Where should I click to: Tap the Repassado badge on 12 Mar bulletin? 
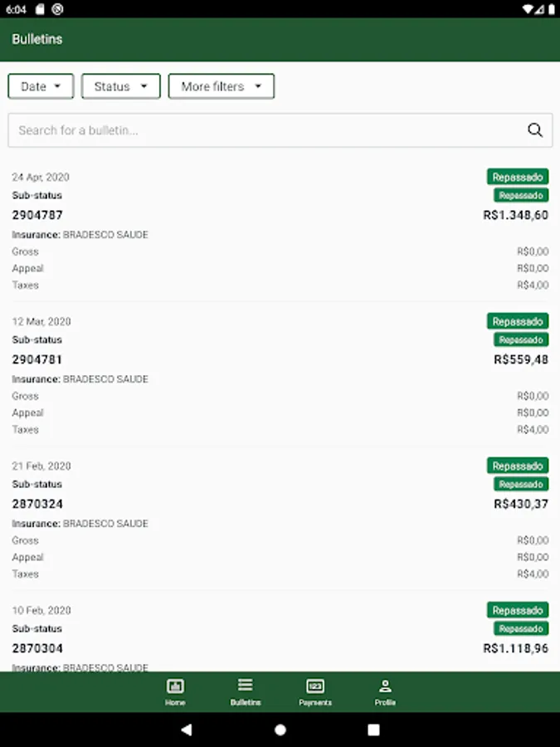(x=518, y=321)
